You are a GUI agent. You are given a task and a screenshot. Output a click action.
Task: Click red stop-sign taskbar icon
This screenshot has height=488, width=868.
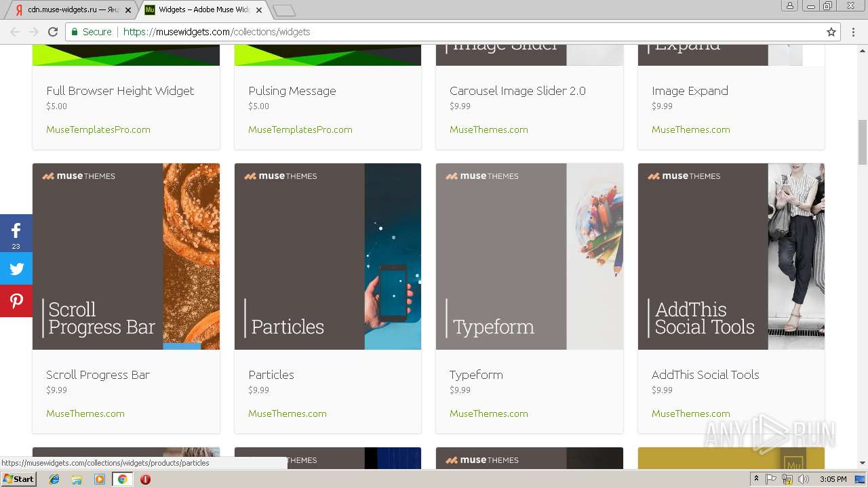(x=145, y=479)
